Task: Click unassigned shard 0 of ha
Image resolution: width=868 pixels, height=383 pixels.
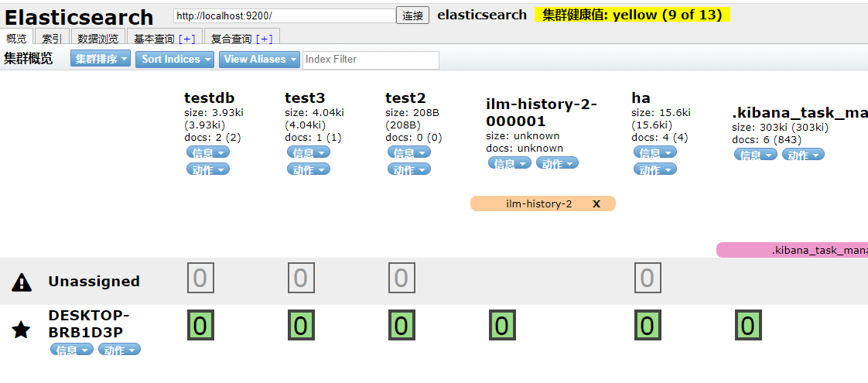Action: (x=648, y=278)
